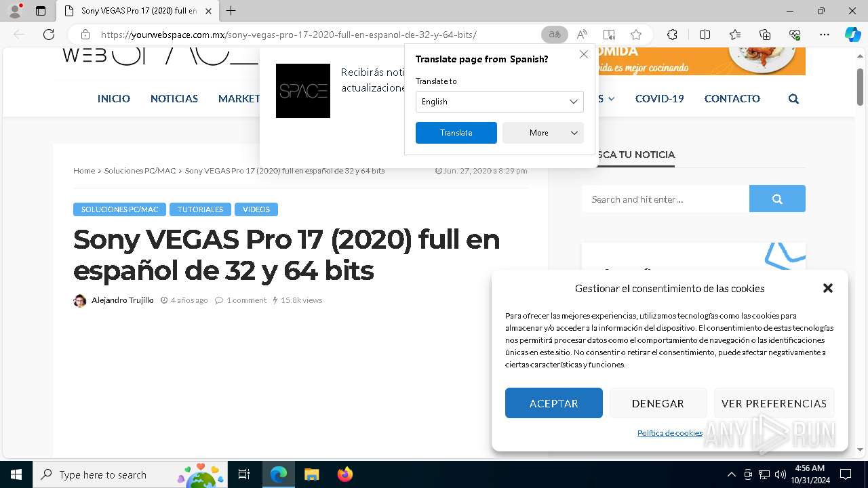Open the notification center
This screenshot has height=488, width=868.
tap(846, 474)
